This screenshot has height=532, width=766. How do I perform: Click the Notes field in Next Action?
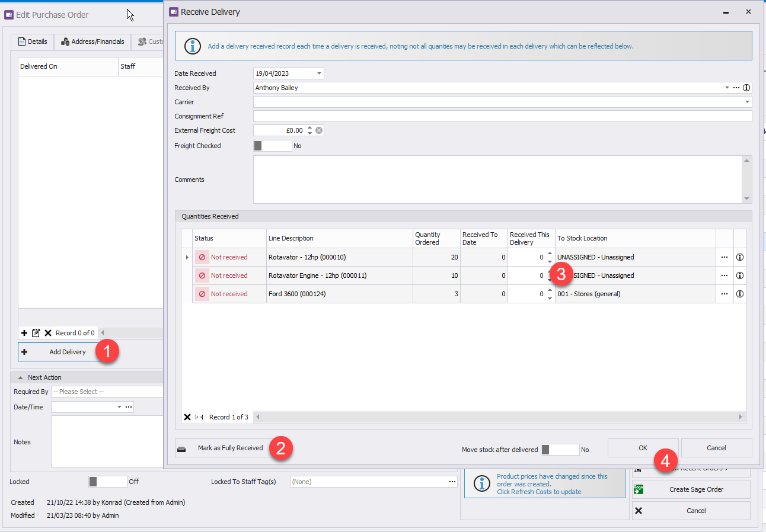(x=107, y=442)
